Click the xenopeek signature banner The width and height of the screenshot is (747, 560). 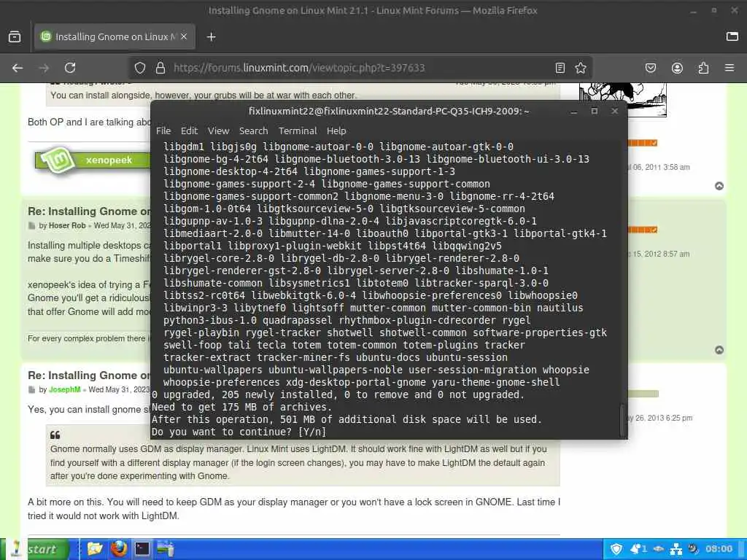pyautogui.click(x=93, y=160)
